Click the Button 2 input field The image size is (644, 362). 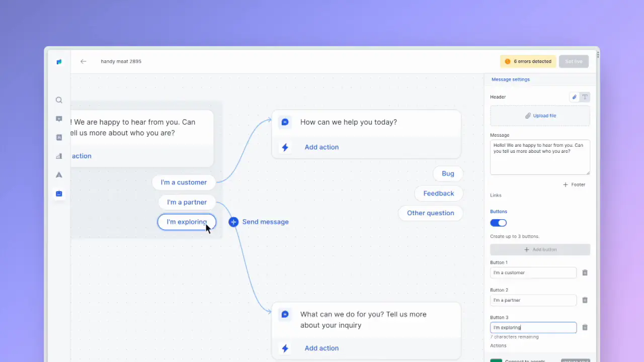pos(533,300)
